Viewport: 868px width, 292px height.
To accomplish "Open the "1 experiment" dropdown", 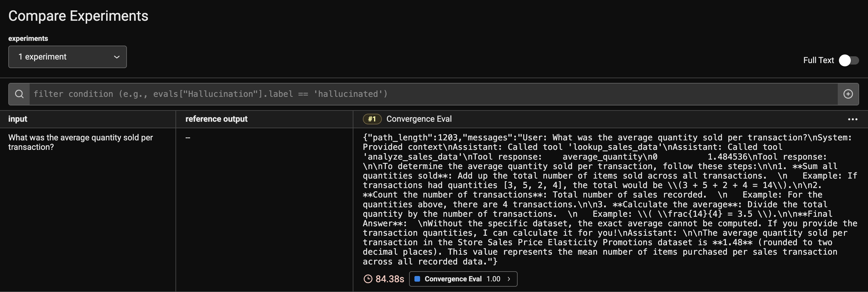I will coord(67,57).
